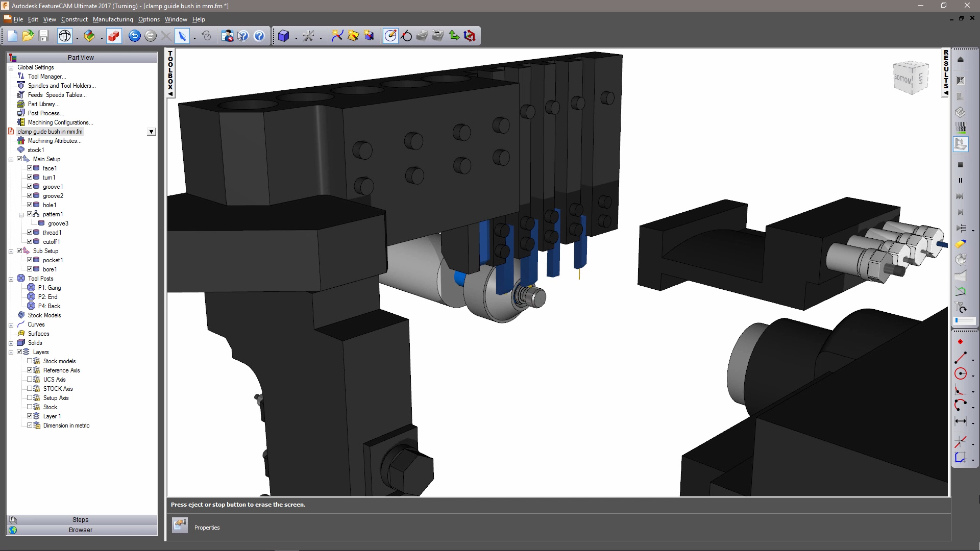This screenshot has height=551, width=980.
Task: Collapse the Main Setup tree node
Action: pyautogui.click(x=11, y=160)
